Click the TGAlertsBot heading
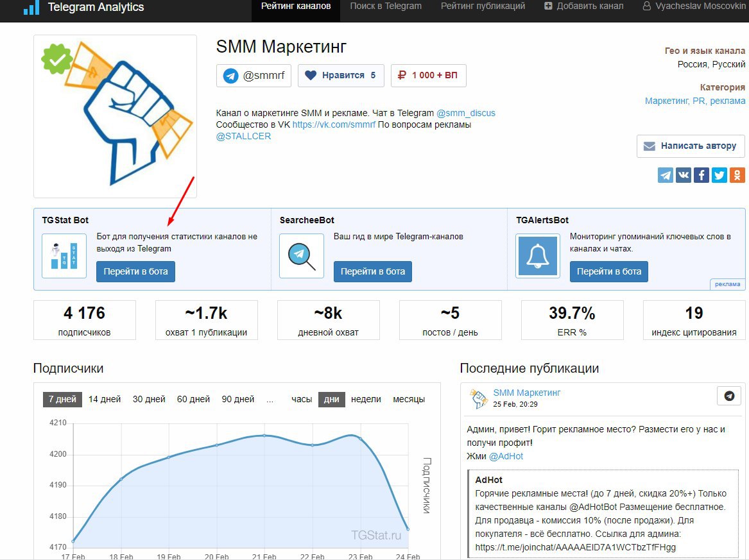Image resolution: width=749 pixels, height=560 pixels. pos(542,220)
